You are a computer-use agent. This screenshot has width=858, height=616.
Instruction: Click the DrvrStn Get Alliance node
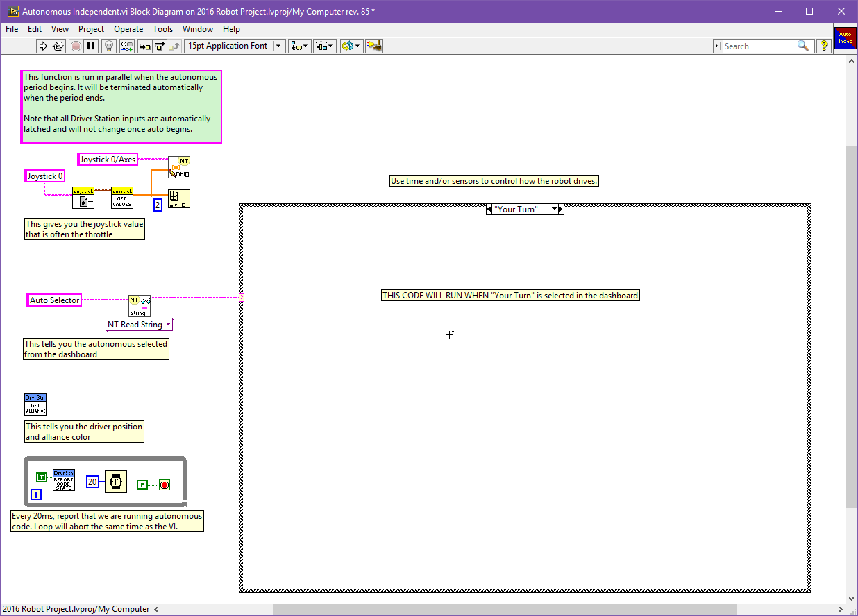(35, 404)
